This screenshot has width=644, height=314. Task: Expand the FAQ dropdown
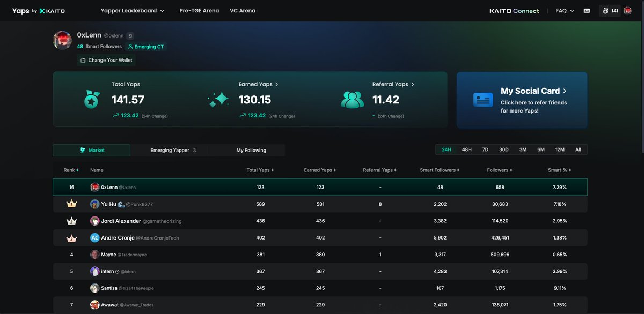pos(565,11)
